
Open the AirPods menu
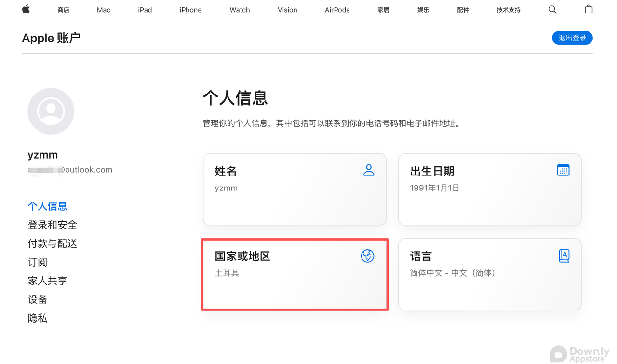[x=337, y=10]
